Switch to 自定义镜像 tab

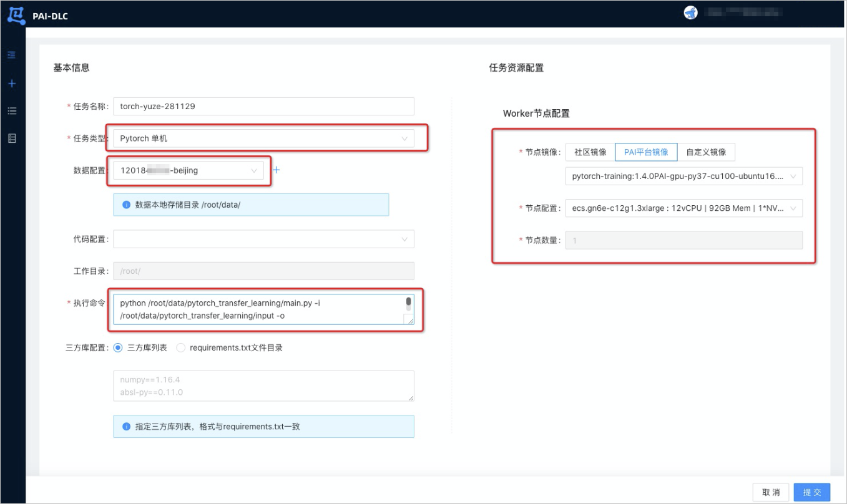(706, 152)
